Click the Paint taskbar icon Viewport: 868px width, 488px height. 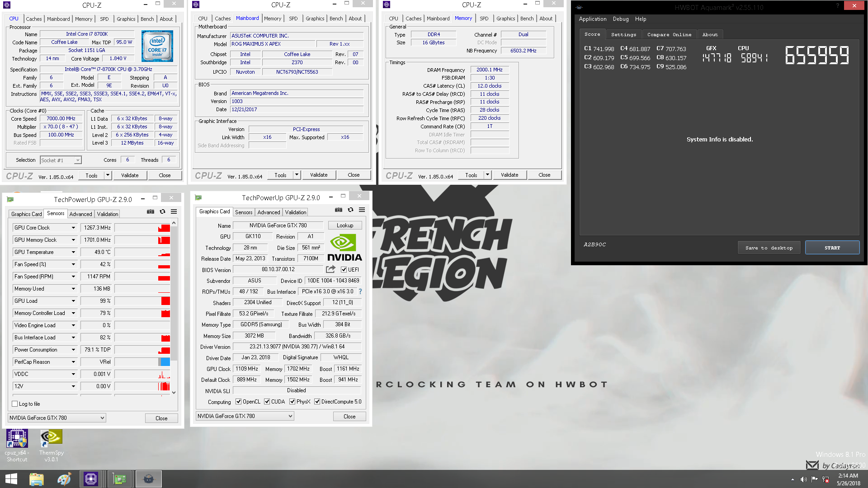point(64,479)
